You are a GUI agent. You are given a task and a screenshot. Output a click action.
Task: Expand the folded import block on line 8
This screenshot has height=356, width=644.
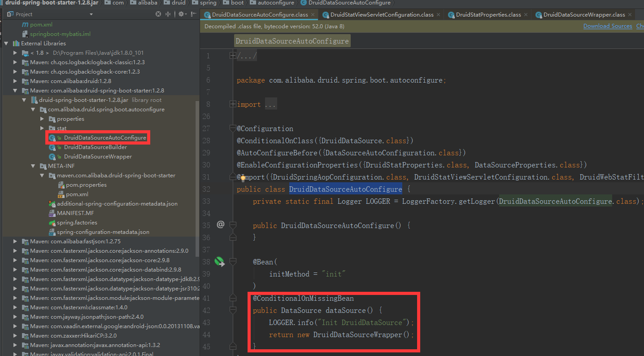click(233, 104)
